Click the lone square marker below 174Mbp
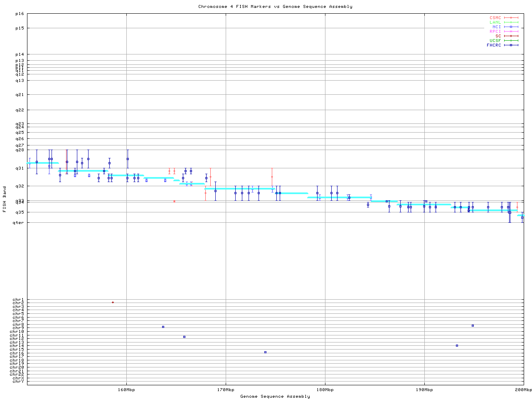 [265, 352]
